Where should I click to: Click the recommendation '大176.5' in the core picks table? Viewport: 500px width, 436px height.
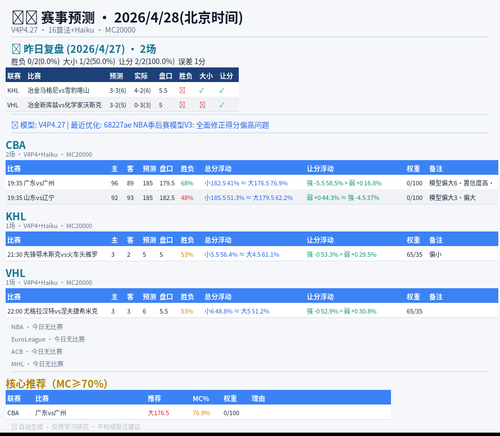pyautogui.click(x=158, y=413)
